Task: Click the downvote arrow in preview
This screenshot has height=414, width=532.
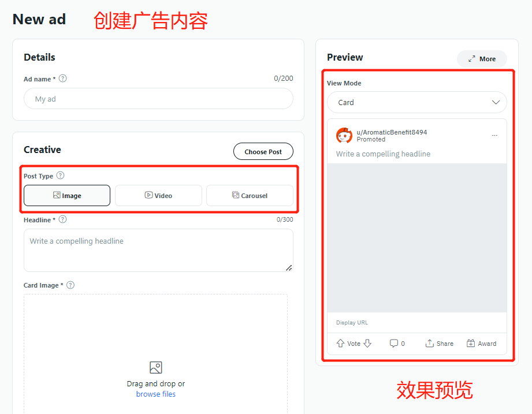Action: click(367, 344)
